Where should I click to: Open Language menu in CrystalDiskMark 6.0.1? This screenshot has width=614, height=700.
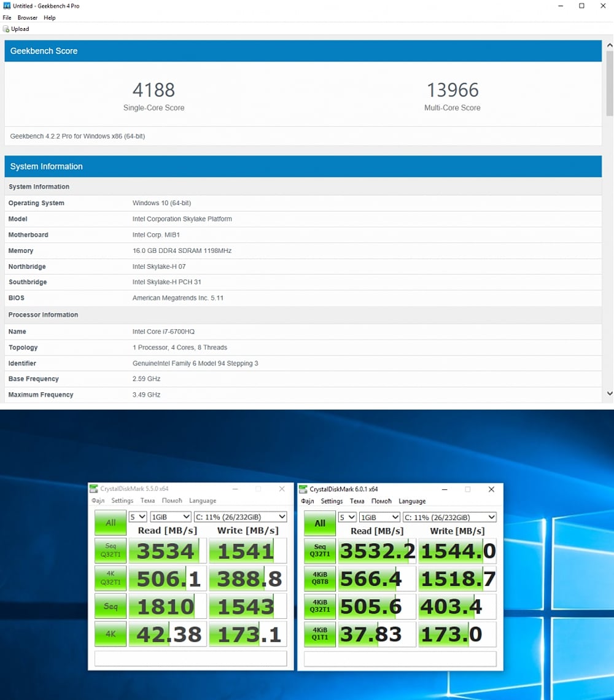point(412,501)
